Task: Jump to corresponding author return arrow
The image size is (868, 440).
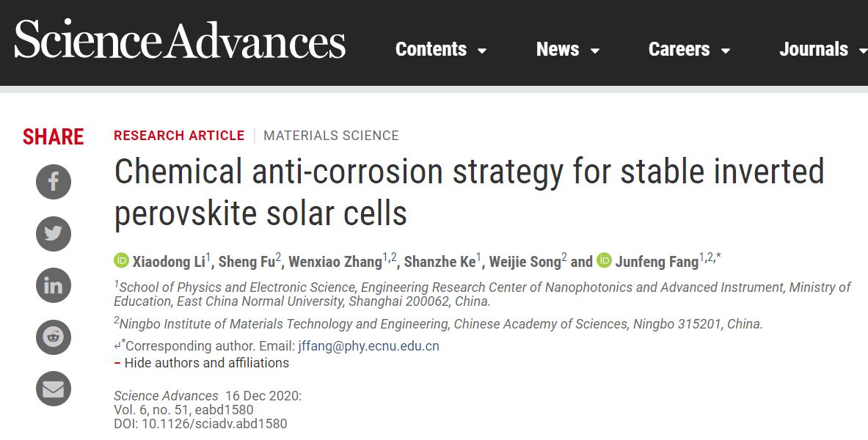Action: 117,345
